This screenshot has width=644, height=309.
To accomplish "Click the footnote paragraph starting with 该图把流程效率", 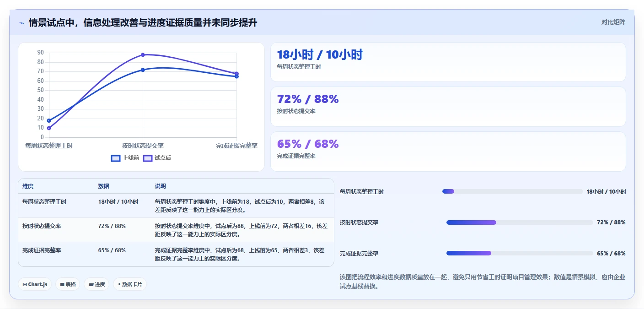I will pos(483,282).
